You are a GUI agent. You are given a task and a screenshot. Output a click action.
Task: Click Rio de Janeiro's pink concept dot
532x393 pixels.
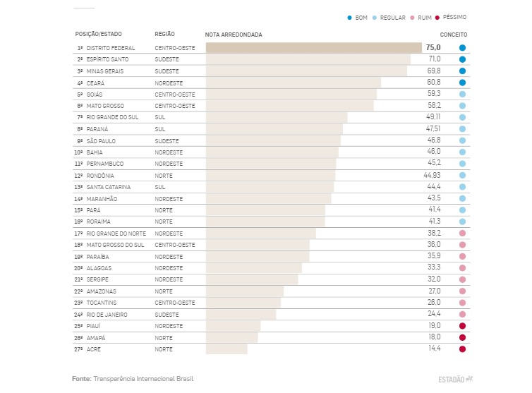[x=462, y=315]
